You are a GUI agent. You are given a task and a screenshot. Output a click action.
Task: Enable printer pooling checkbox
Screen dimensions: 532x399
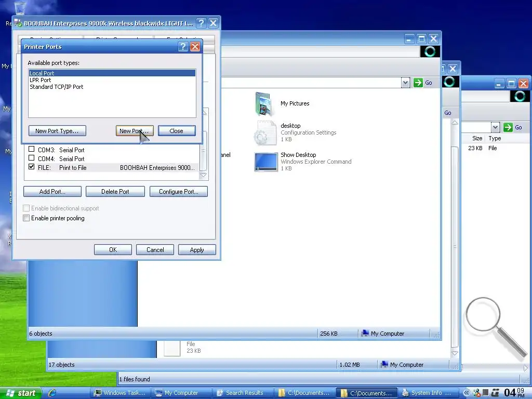click(x=26, y=218)
